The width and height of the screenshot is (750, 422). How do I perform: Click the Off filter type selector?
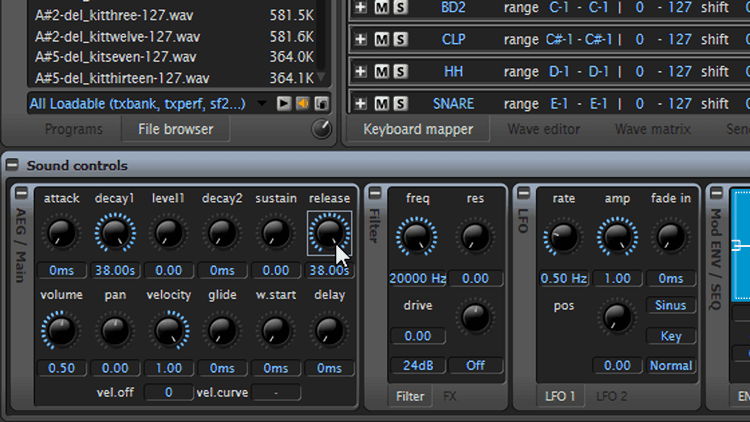tap(475, 366)
